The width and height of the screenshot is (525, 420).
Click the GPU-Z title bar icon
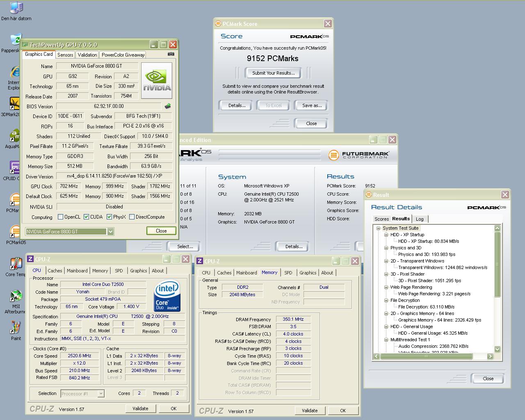[25, 45]
